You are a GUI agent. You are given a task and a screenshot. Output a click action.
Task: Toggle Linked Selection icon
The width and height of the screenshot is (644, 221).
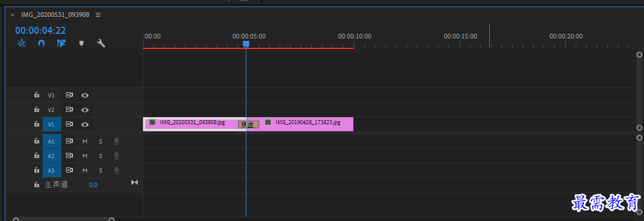(x=61, y=43)
